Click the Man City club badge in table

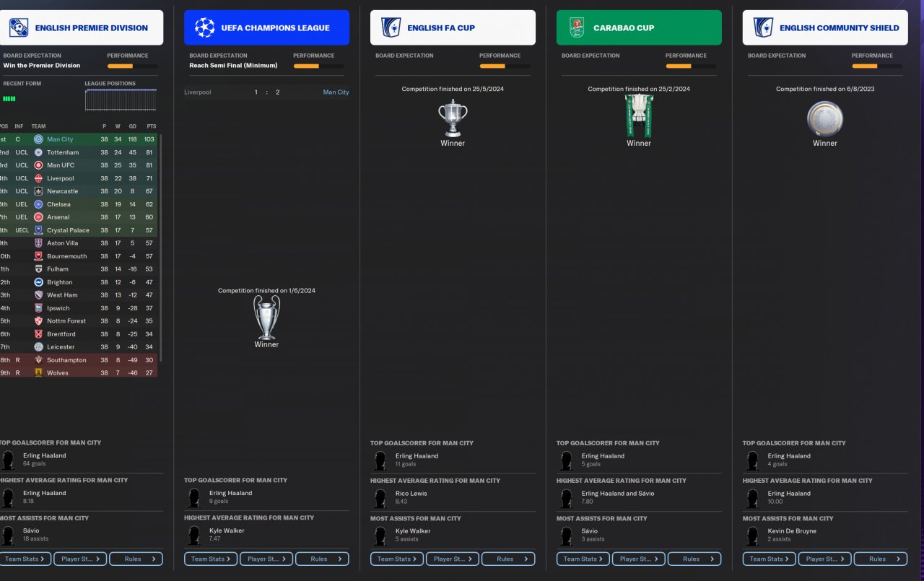[39, 139]
